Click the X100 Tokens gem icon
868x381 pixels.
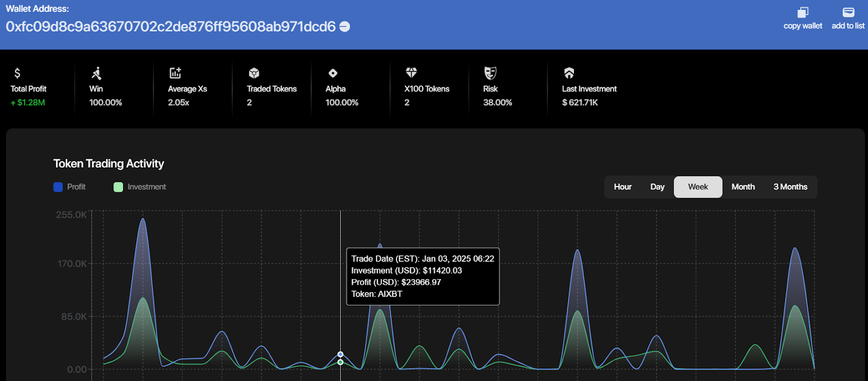(x=412, y=73)
